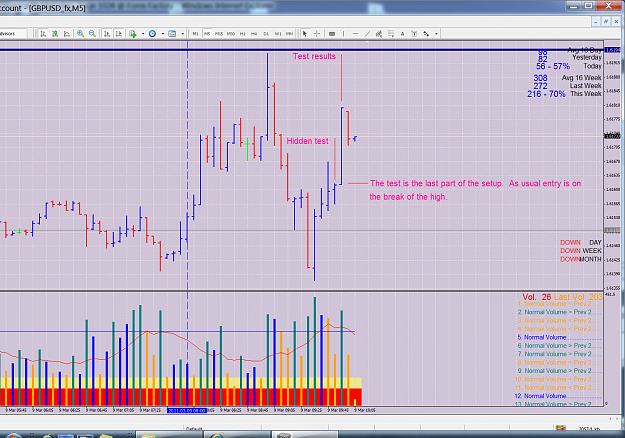Open the indicators list button
The height and width of the screenshot is (438, 625).
[x=133, y=34]
